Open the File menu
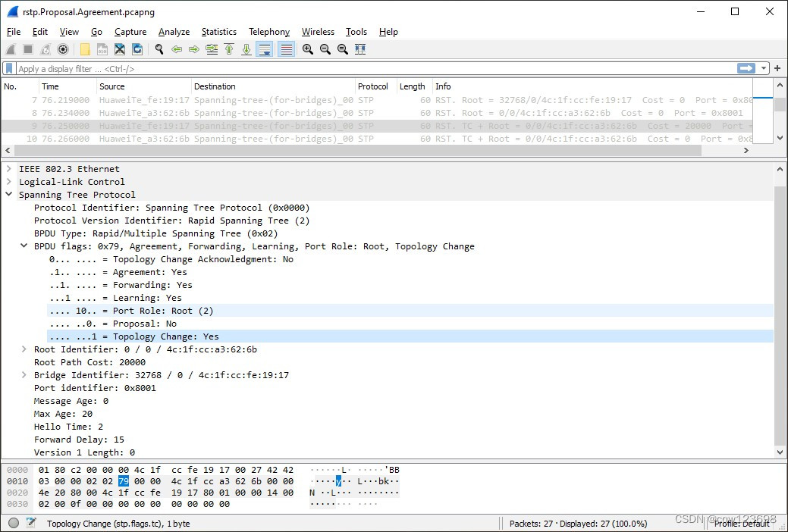This screenshot has width=788, height=532. point(14,32)
